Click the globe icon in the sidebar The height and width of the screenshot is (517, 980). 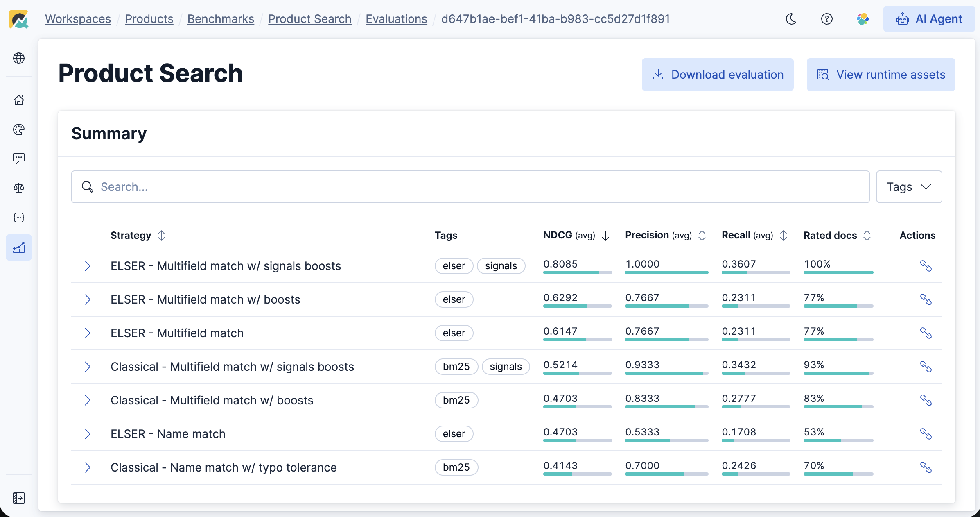coord(19,58)
